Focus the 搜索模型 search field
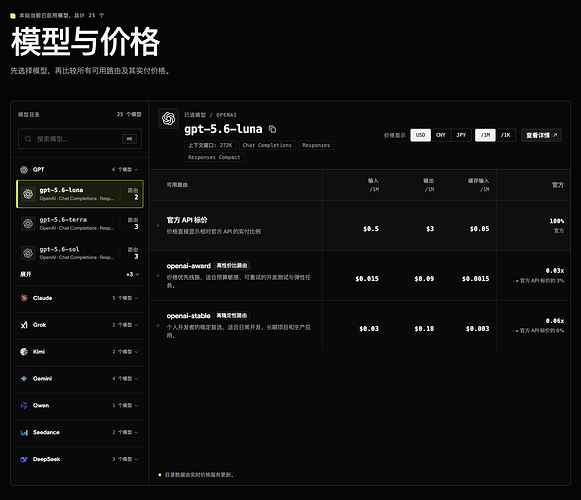 [80, 139]
